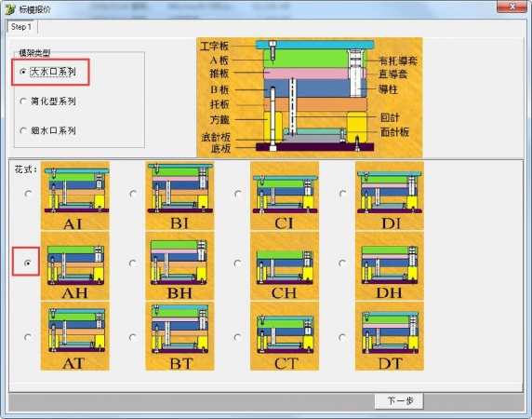
Task: Select the CT style radio button
Action: click(x=237, y=337)
